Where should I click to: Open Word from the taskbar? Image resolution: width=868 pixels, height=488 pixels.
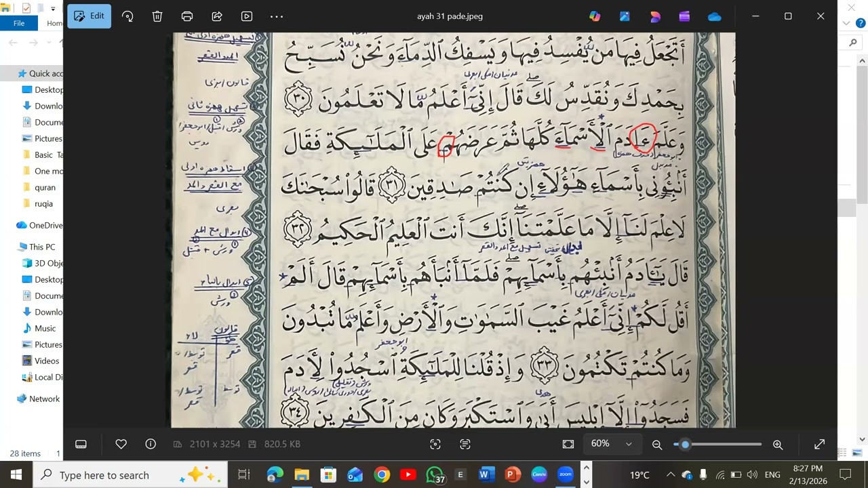(486, 474)
